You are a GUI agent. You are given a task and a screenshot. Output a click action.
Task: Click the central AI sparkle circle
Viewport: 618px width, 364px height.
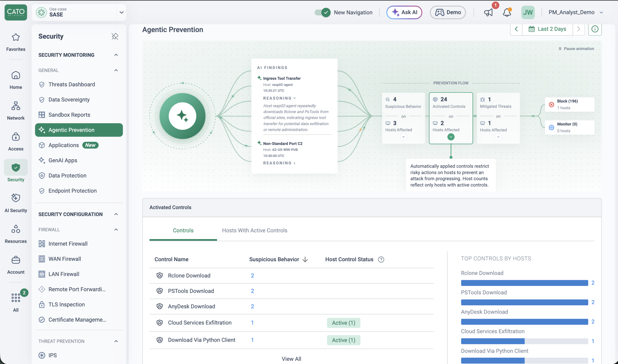(182, 116)
